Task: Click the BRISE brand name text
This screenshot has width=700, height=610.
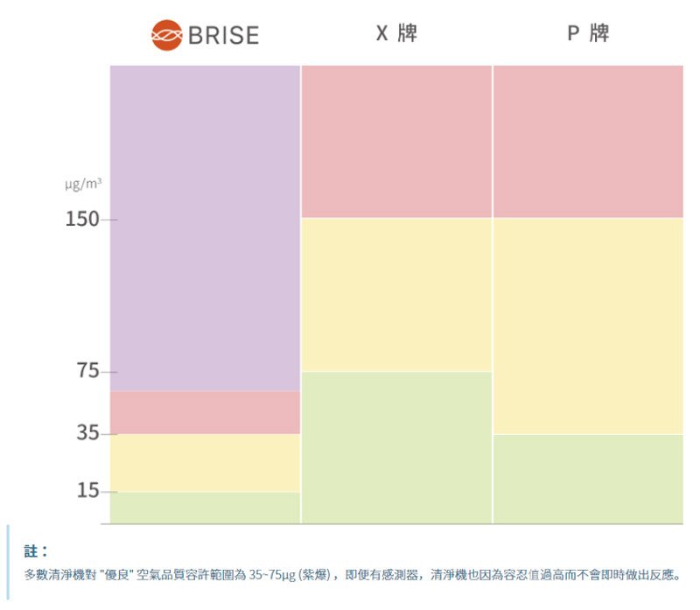Action: click(x=224, y=35)
